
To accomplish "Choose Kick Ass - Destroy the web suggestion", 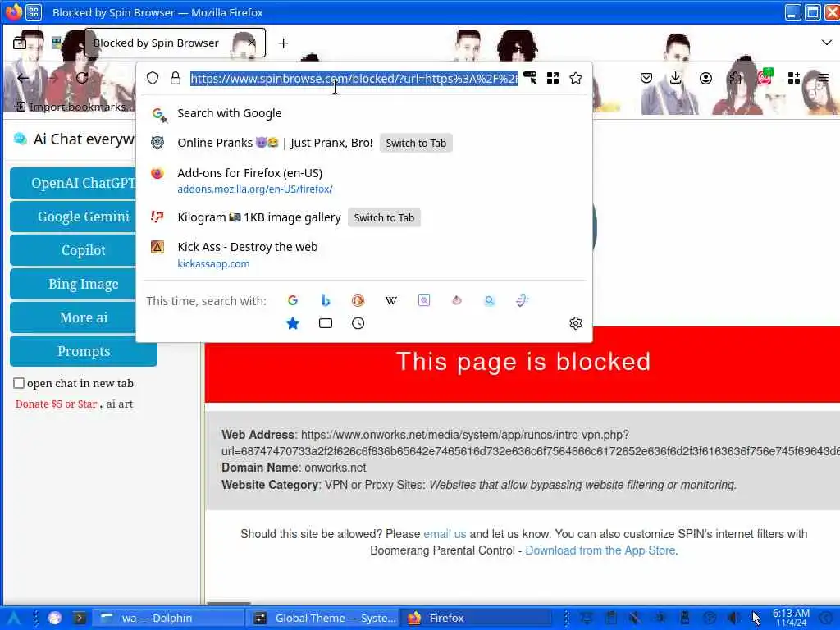I will (364, 255).
